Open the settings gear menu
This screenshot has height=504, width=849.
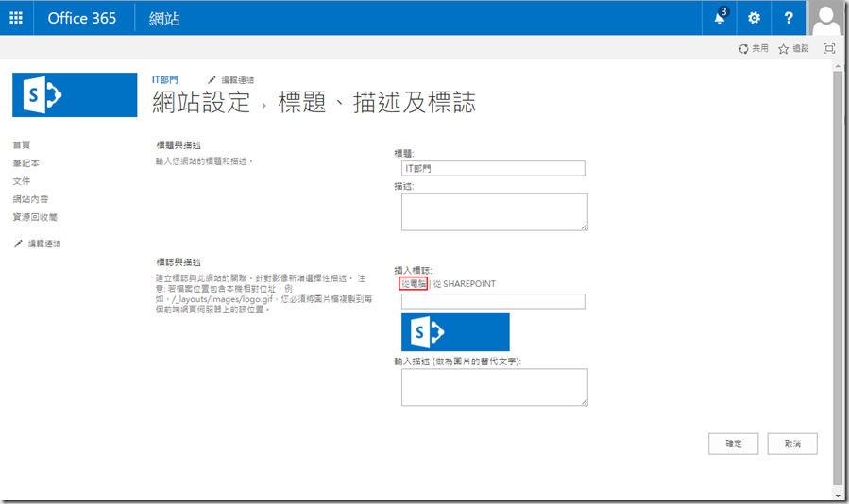754,18
